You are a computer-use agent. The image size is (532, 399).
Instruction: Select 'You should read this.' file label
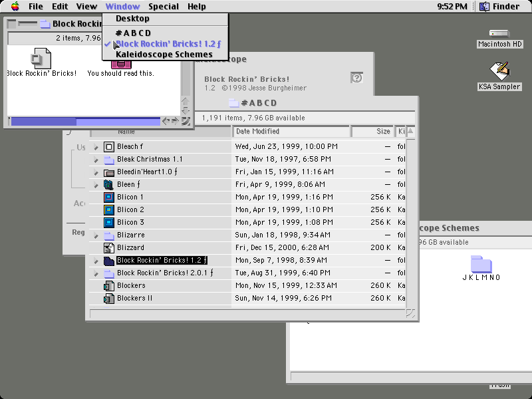click(120, 73)
